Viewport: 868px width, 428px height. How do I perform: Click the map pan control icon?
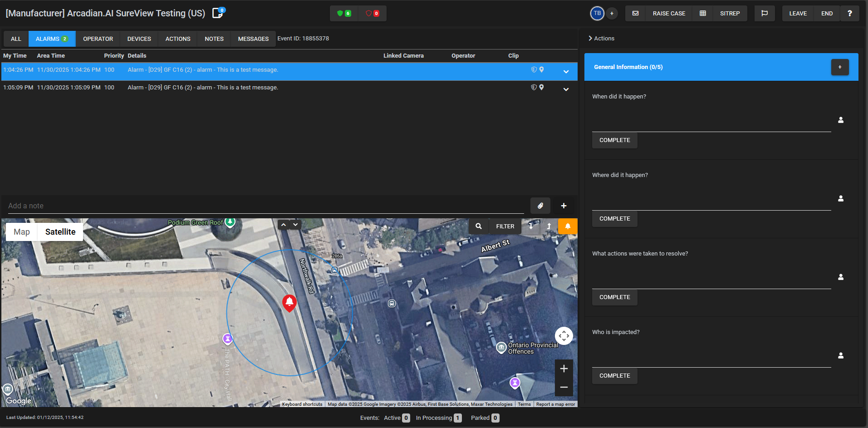click(564, 336)
